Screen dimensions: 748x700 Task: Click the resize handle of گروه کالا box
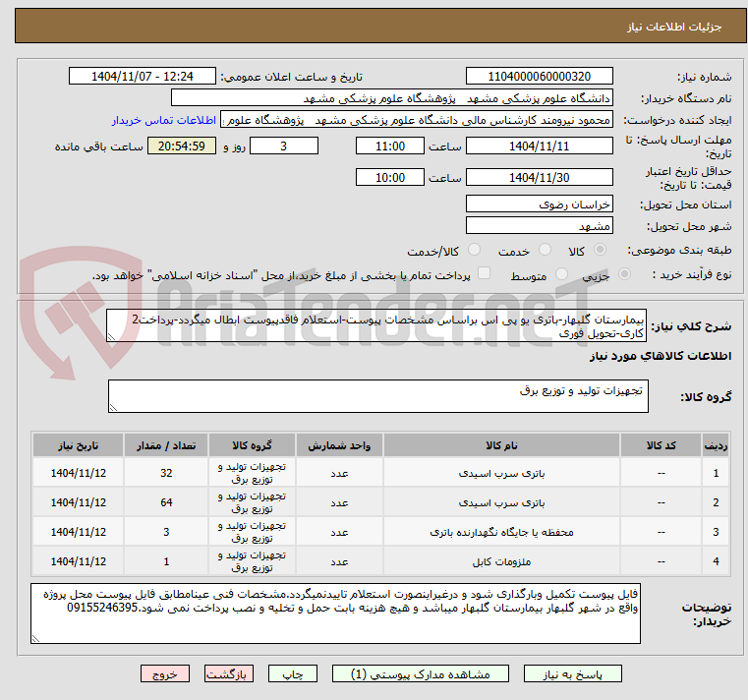coord(113,407)
